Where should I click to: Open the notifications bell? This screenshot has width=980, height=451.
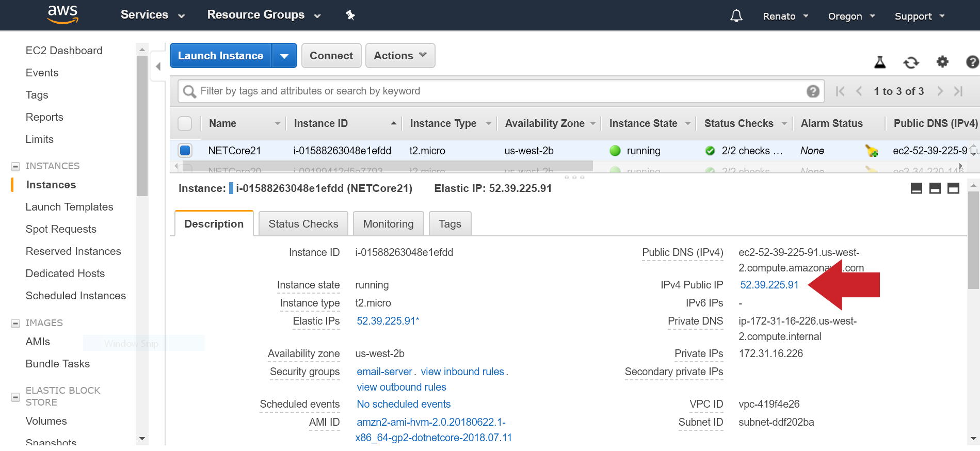tap(736, 16)
